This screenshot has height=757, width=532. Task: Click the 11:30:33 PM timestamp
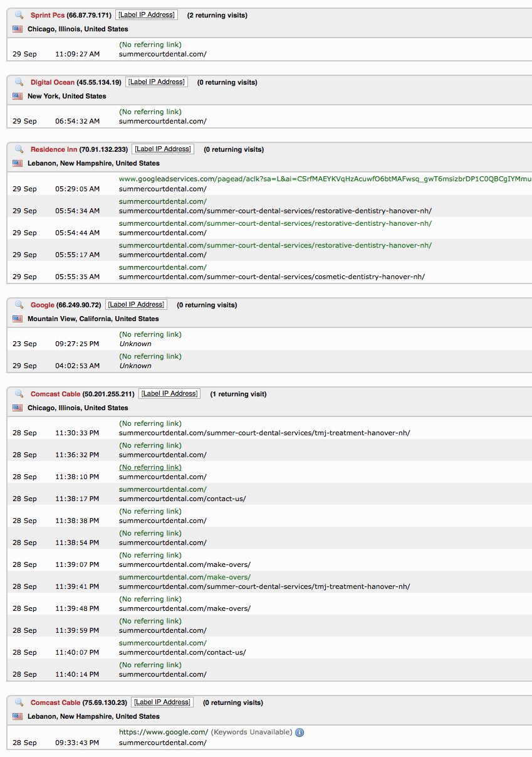[77, 433]
